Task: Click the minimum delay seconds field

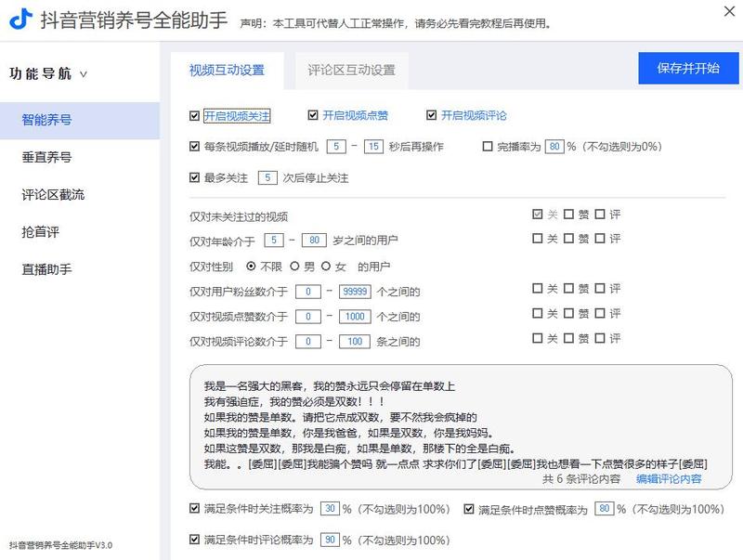Action: point(336,147)
